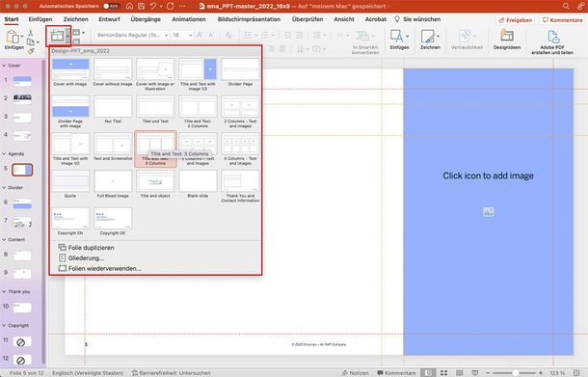588x377 pixels.
Task: Click the Einfügen shapes/text icon in ribbon
Action: [x=397, y=37]
